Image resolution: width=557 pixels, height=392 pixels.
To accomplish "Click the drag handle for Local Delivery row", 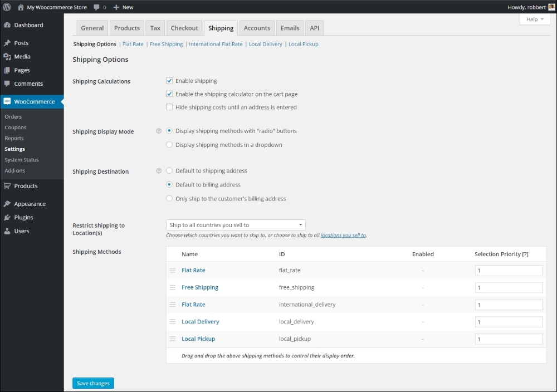I will (173, 322).
